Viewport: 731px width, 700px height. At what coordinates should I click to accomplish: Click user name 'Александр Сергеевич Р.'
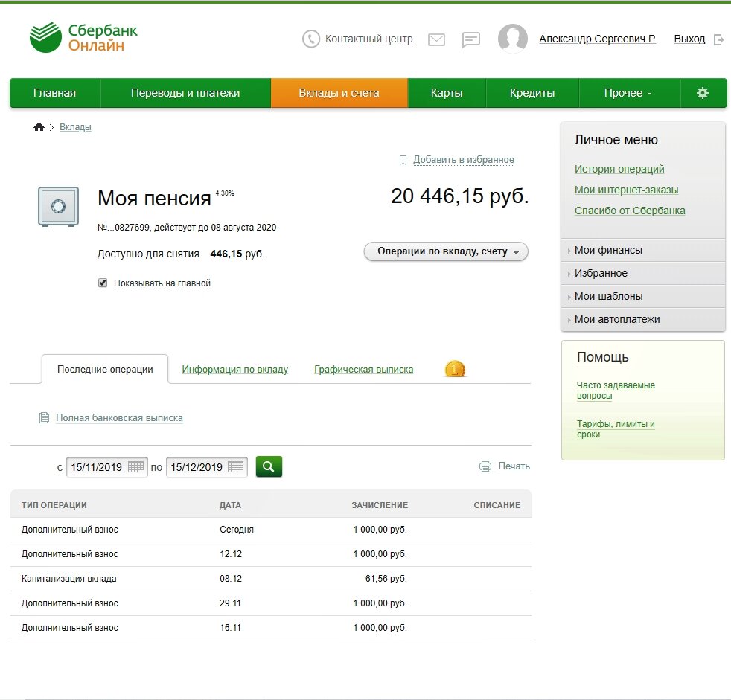pos(597,39)
